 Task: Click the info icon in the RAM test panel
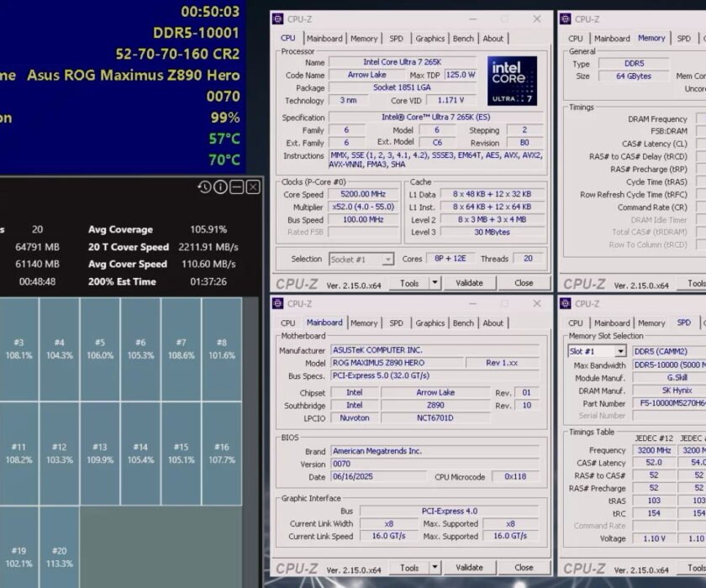pos(220,186)
